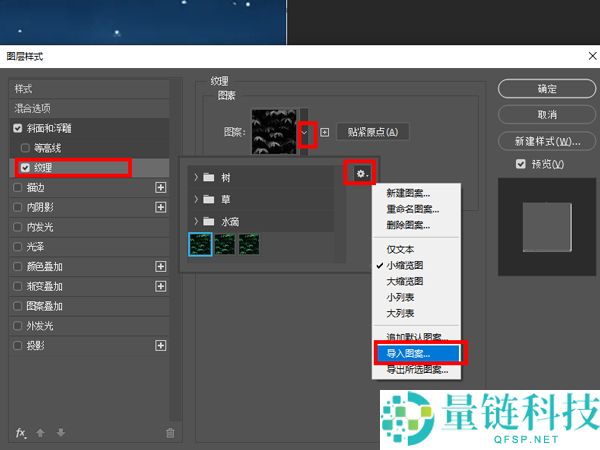The height and width of the screenshot is (450, 600).
Task: Select 大缩览图 view option in menu
Action: click(405, 282)
